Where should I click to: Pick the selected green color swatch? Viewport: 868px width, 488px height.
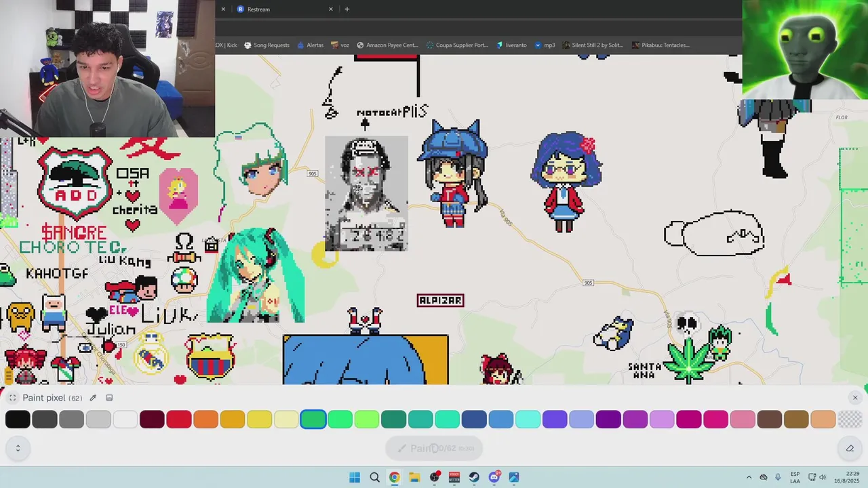tap(313, 420)
